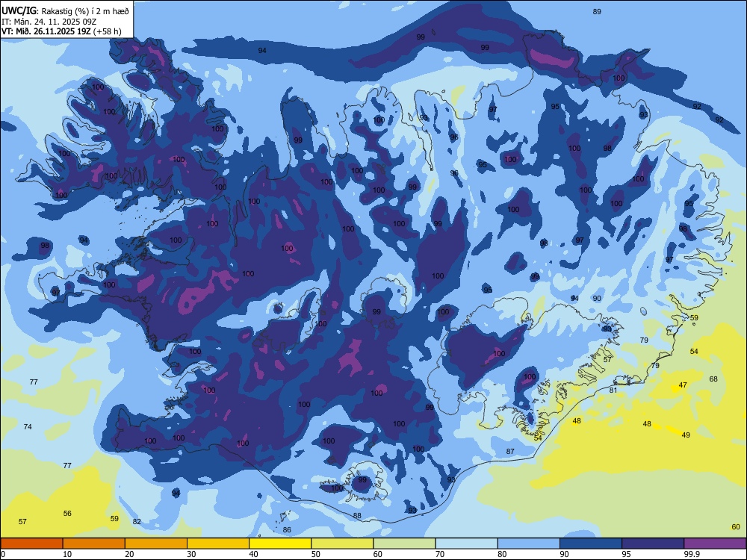The height and width of the screenshot is (560, 747).
Task: Select the medium blue 90–95 legend swatch
Action: point(591,544)
